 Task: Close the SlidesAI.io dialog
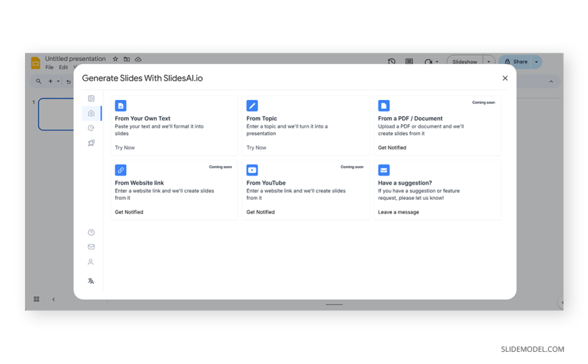tap(505, 78)
